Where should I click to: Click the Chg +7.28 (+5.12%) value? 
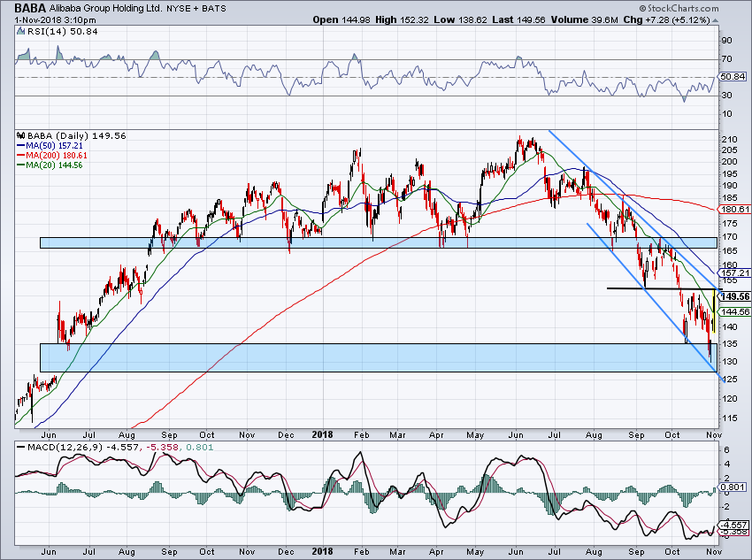pos(666,19)
